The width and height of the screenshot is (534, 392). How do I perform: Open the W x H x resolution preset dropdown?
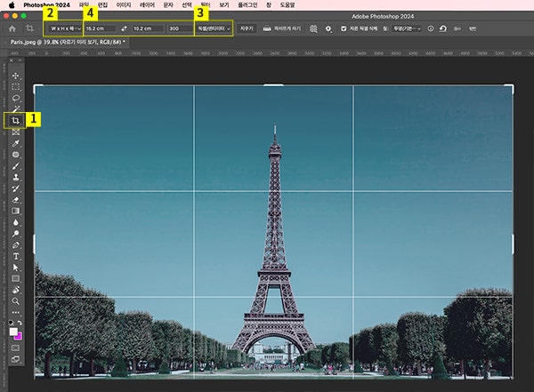[x=64, y=29]
